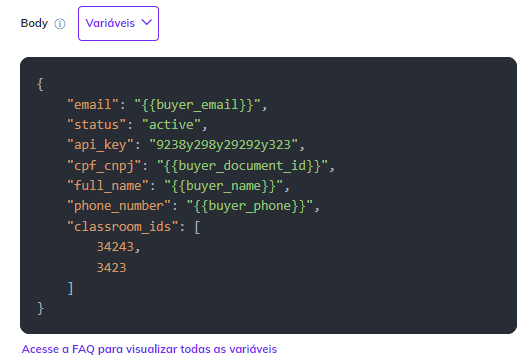Click the classroom id 3423
527x362 pixels.
112,268
